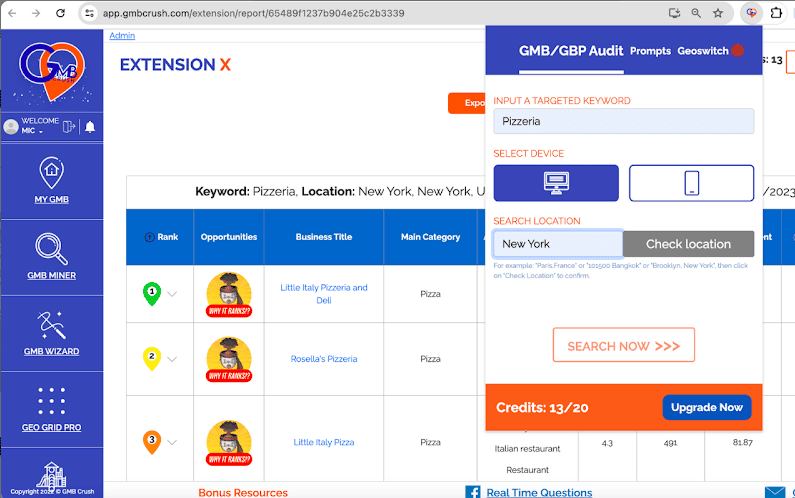The height and width of the screenshot is (498, 795).
Task: Open Rosella's Pizzeria link
Action: pyautogui.click(x=324, y=359)
